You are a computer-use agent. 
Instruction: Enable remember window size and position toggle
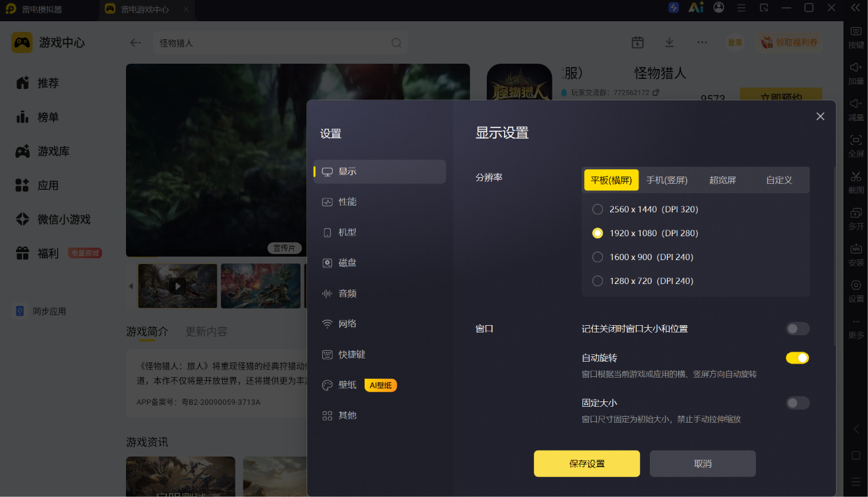pyautogui.click(x=798, y=328)
